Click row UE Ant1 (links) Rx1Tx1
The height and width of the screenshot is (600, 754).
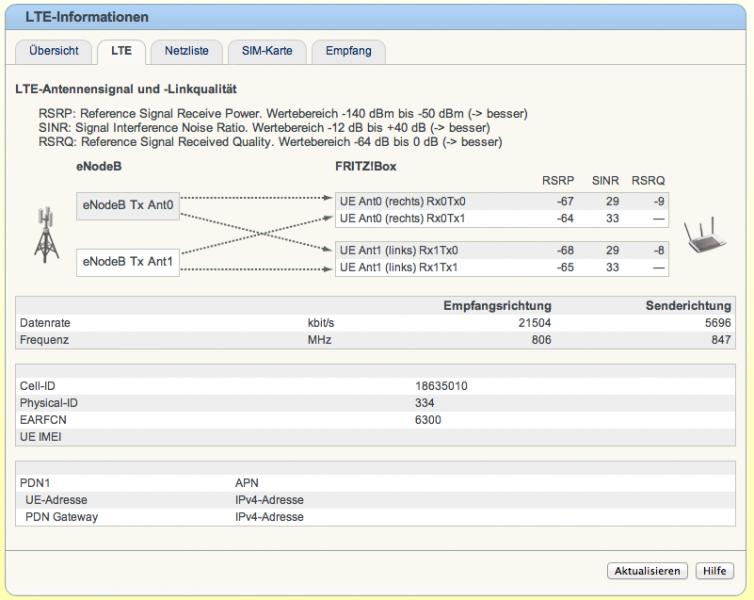tap(502, 267)
